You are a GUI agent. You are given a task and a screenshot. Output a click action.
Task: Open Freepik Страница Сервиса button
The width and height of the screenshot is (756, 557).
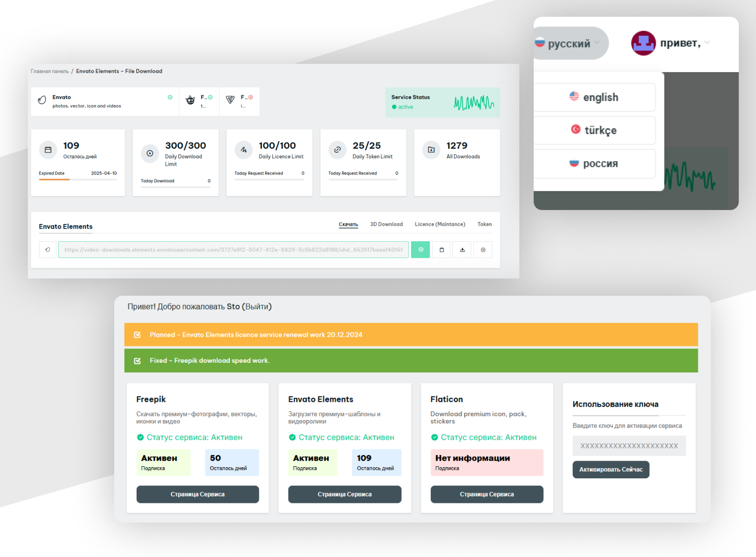(198, 494)
